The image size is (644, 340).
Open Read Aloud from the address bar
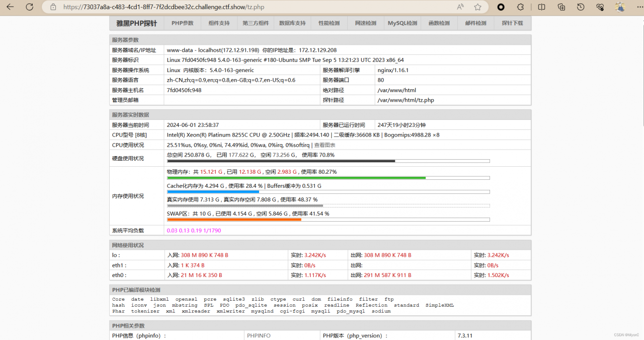(x=460, y=7)
